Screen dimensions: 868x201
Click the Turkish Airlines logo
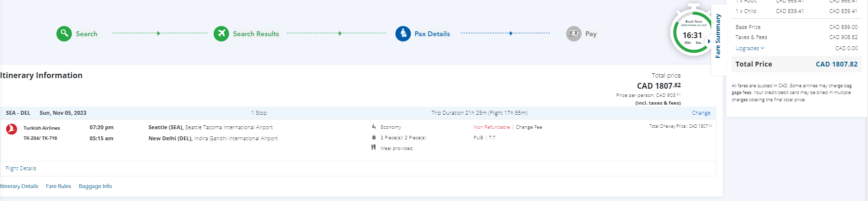pos(12,129)
